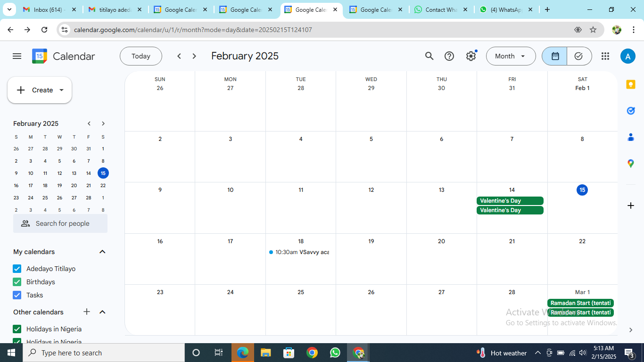
Task: Open Contacts in side panel
Action: [x=631, y=137]
